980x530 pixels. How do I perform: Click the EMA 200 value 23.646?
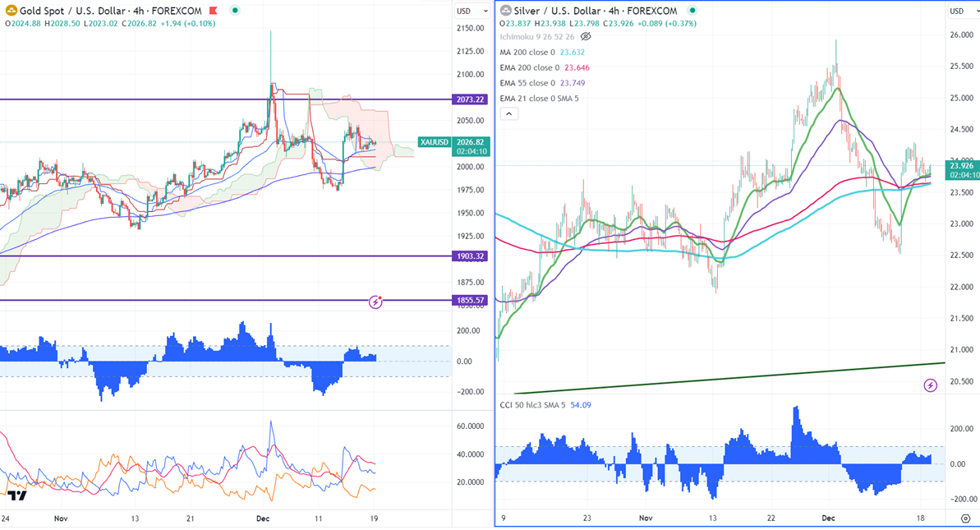pyautogui.click(x=577, y=67)
